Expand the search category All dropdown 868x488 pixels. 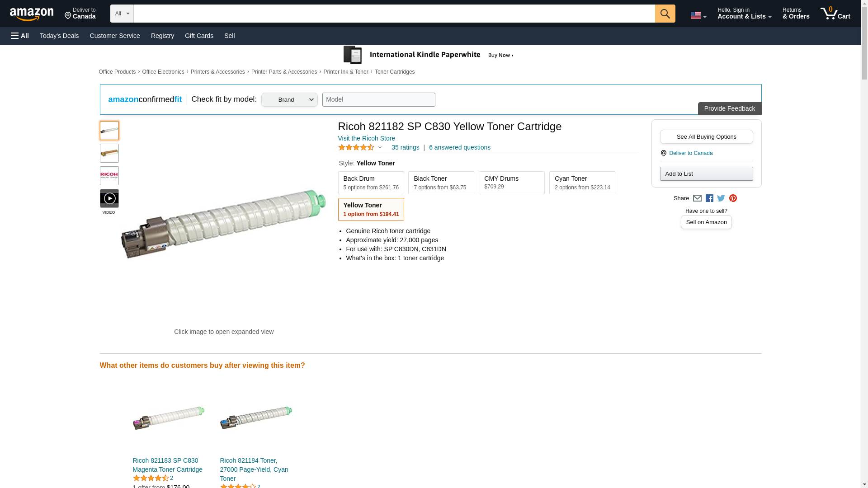(x=122, y=14)
